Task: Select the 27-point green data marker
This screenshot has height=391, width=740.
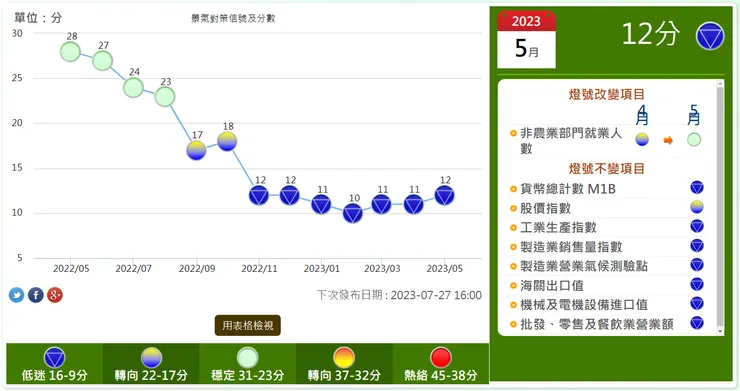Action: point(102,60)
